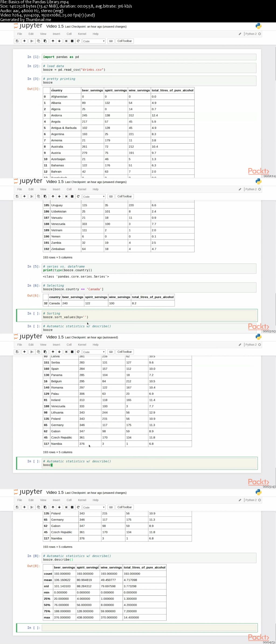
Task: Open the Code cell-type dropdown in the 00:03:03 frame
Action: (x=94, y=197)
